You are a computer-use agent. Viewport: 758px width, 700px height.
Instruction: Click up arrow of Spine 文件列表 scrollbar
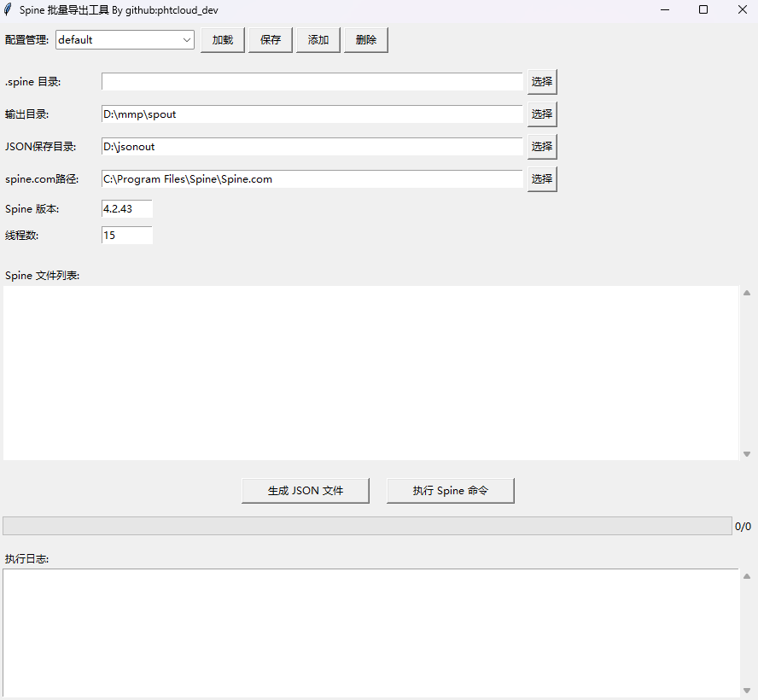point(747,293)
